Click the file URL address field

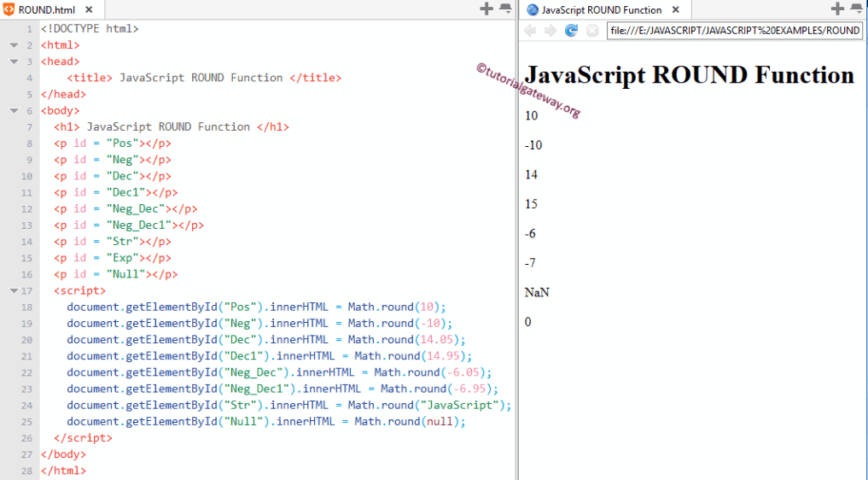(x=734, y=31)
